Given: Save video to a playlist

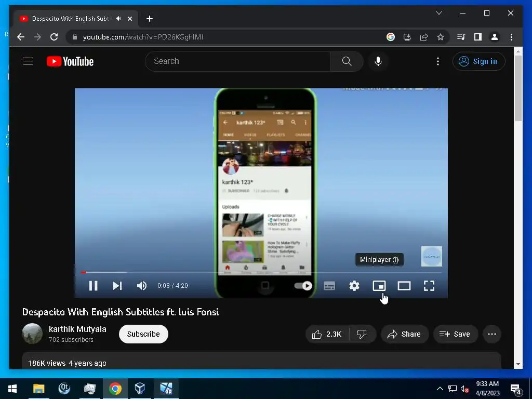Looking at the screenshot, I should point(455,334).
